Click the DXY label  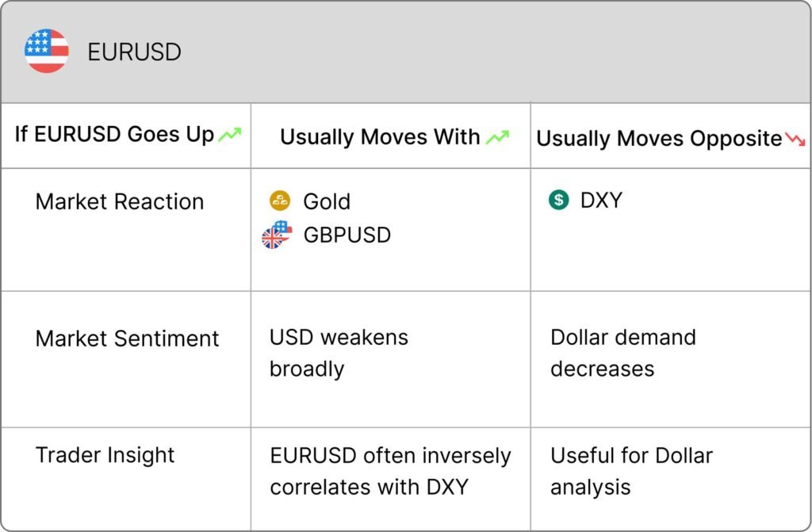click(x=601, y=200)
